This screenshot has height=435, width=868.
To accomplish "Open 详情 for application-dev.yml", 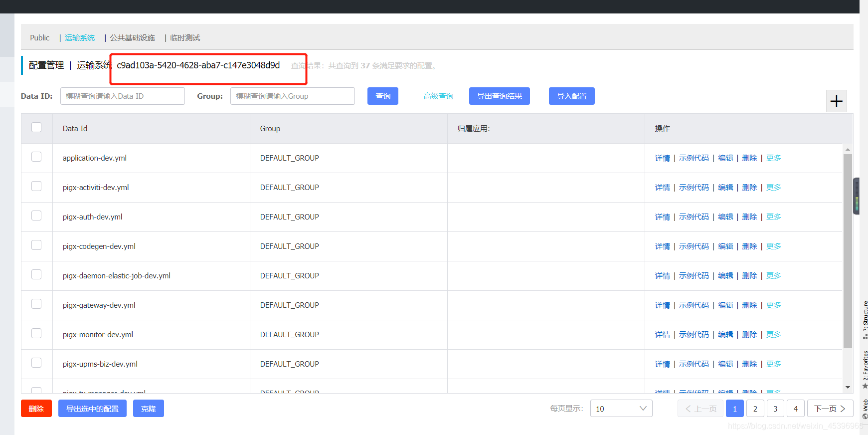I will [x=663, y=158].
